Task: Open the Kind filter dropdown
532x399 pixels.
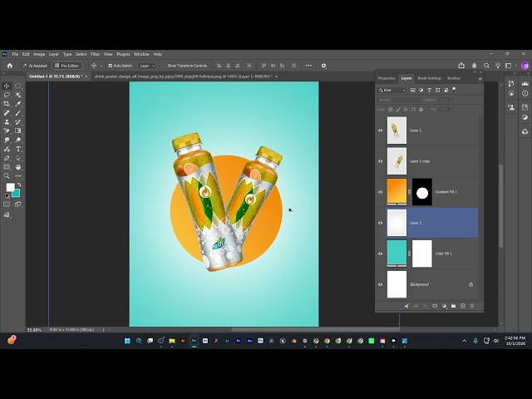Action: coord(392,91)
